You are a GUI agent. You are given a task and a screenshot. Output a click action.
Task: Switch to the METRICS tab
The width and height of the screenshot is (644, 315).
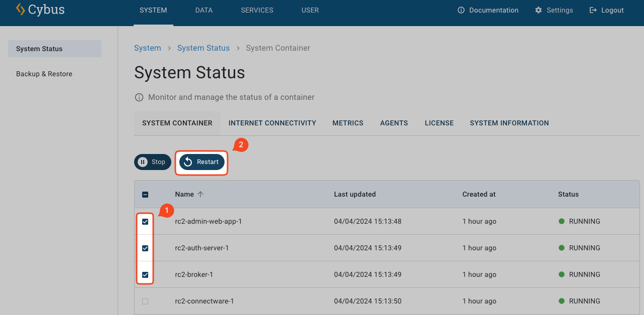[x=348, y=123]
